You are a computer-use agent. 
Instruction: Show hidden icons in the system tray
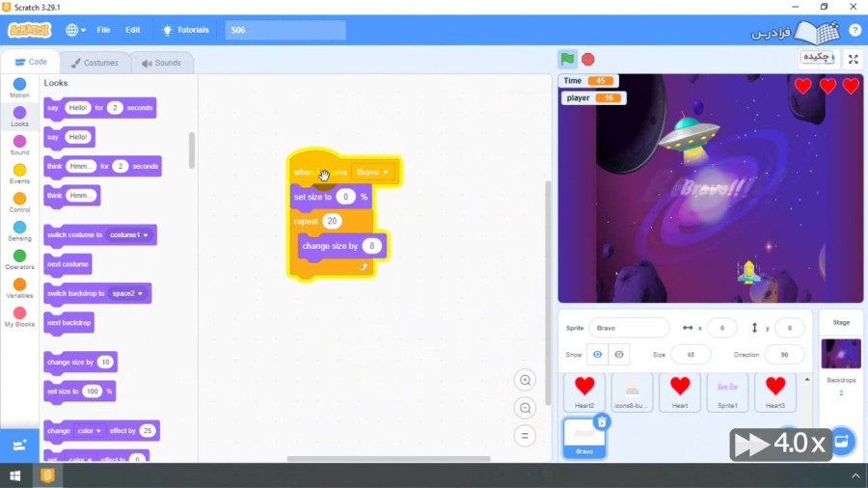pos(855,475)
